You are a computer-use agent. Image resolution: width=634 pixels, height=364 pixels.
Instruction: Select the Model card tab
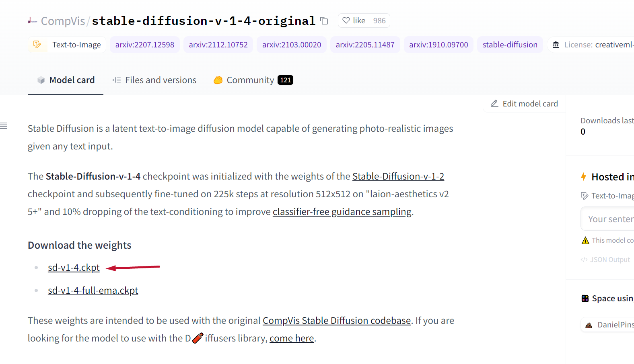point(66,80)
